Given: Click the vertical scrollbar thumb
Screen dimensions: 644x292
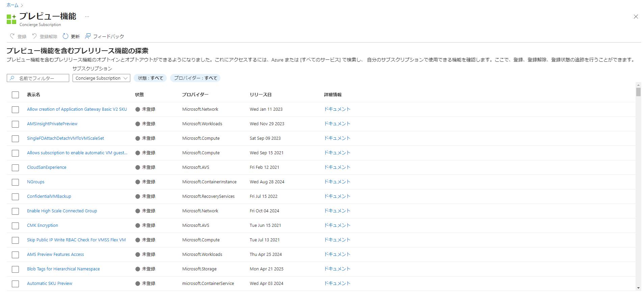Looking at the screenshot, I should point(638,92).
